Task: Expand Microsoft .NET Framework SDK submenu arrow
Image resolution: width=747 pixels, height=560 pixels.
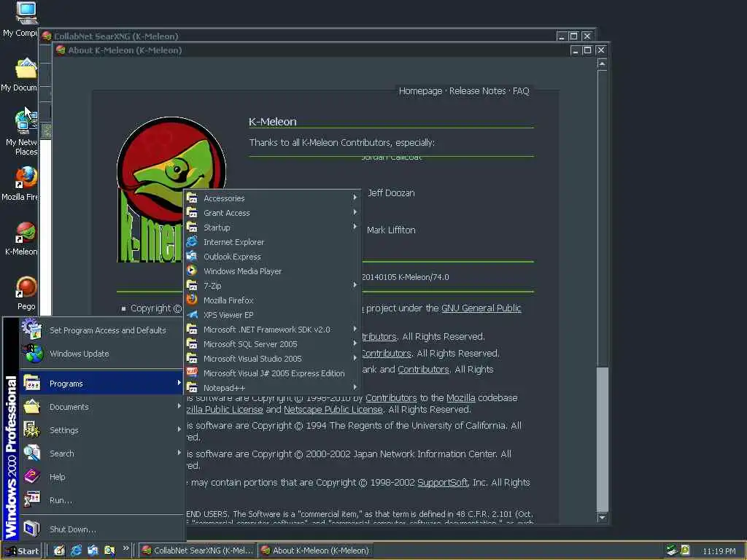Action: [355, 329]
